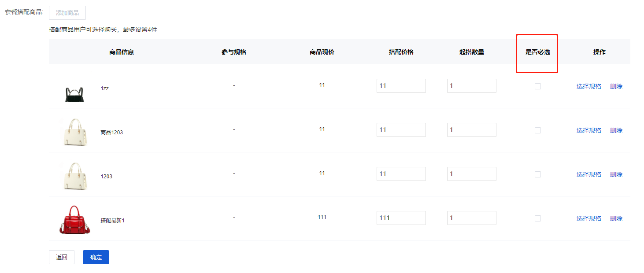Click the 参与规格 column header
The height and width of the screenshot is (273, 644).
(x=234, y=52)
